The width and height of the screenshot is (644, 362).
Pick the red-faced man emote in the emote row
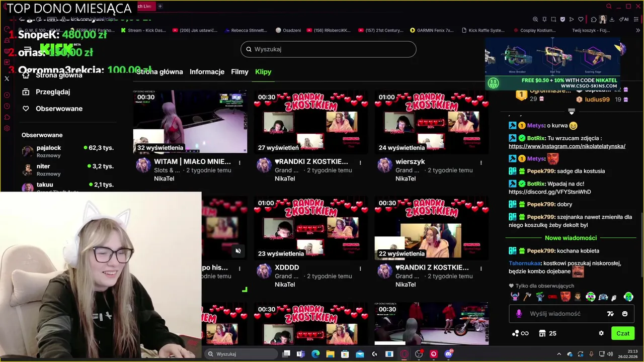point(566,297)
